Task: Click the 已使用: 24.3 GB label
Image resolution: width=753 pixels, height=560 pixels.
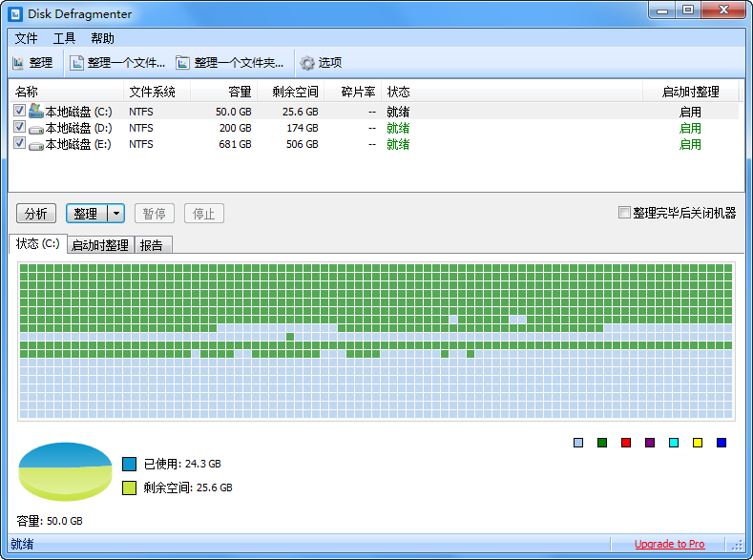Action: [182, 464]
